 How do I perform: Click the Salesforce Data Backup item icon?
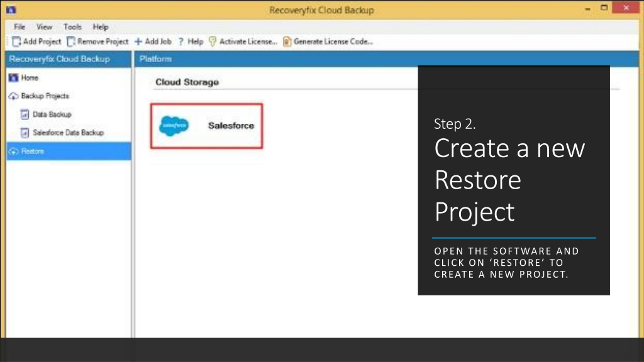(25, 133)
